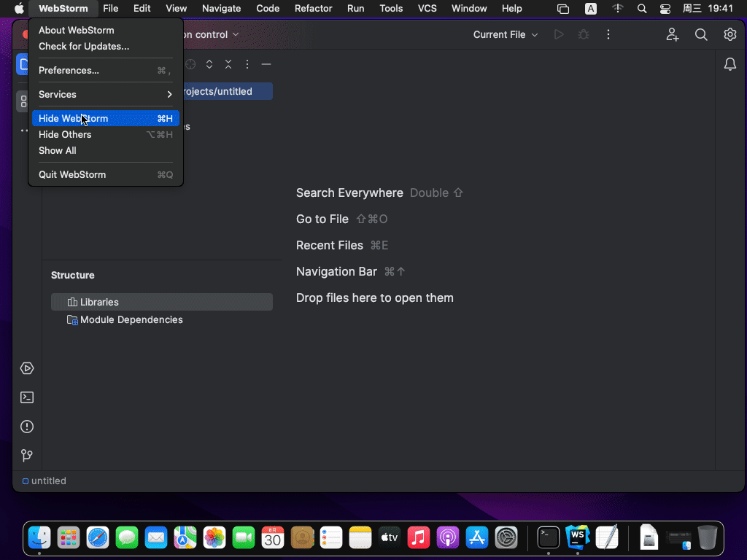Open the Run menu in menu bar

(356, 9)
